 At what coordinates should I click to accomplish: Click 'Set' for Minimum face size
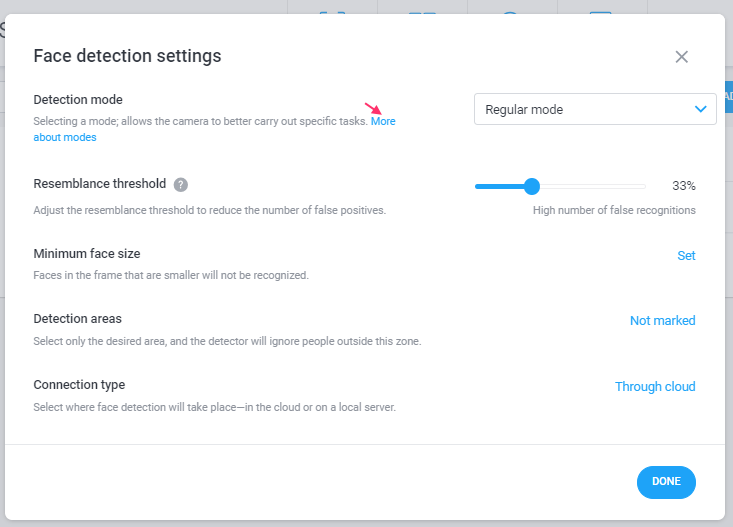click(686, 255)
